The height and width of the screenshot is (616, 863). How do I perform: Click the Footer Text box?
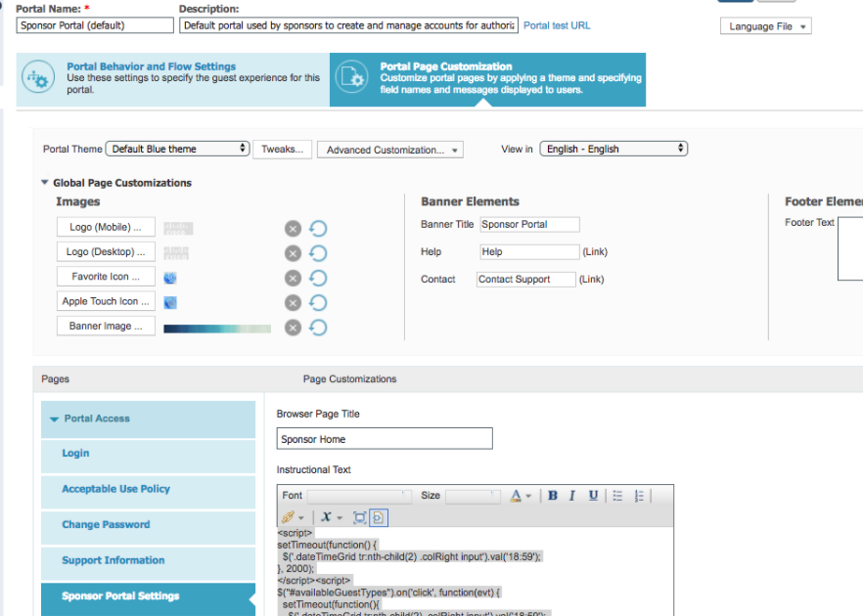point(850,248)
